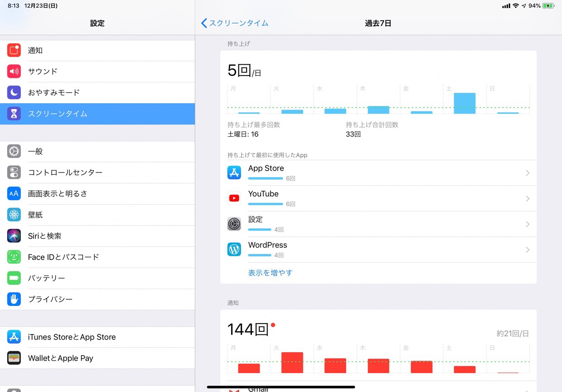Open おやすみモード settings
The width and height of the screenshot is (562, 392).
pyautogui.click(x=97, y=92)
